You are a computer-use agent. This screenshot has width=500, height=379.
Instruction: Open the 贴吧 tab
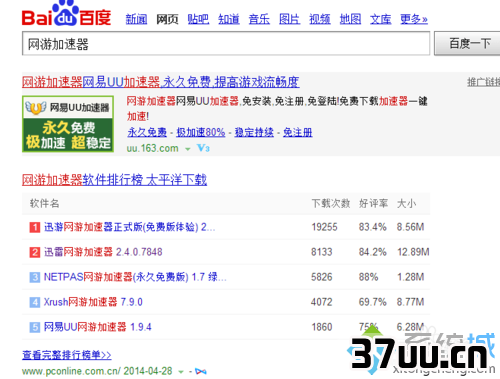tap(198, 19)
